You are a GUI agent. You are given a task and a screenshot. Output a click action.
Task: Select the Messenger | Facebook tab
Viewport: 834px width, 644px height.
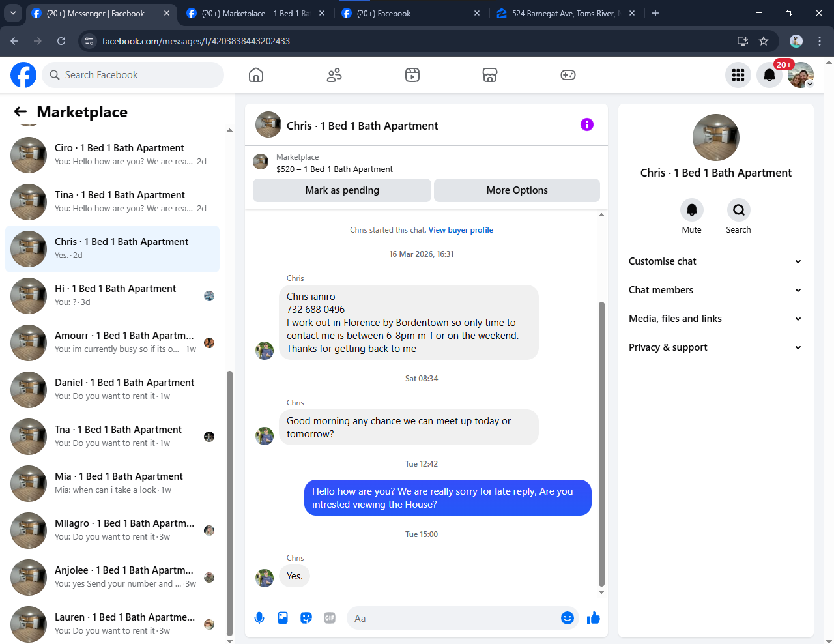[x=101, y=13]
